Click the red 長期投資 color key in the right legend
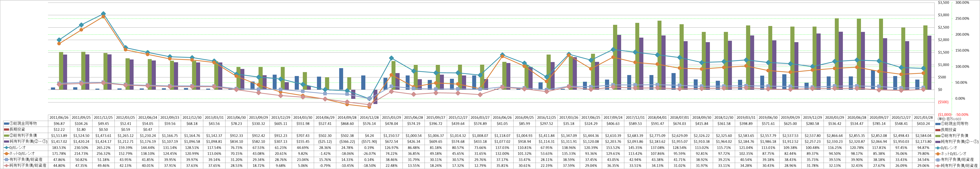This screenshot has width=980, height=169. pyautogui.click(x=938, y=130)
